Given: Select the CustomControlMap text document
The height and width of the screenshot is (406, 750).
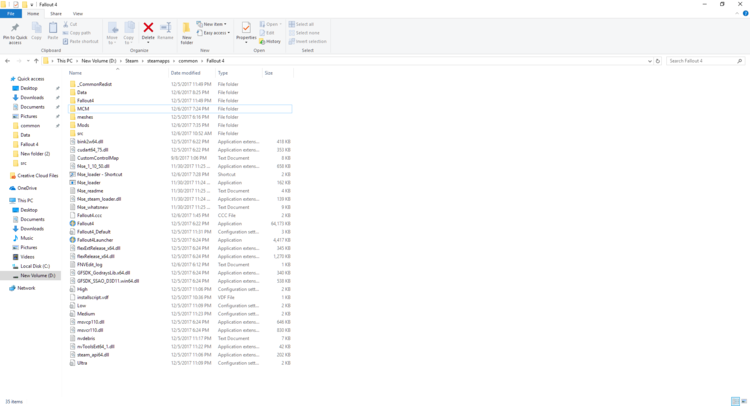Looking at the screenshot, I should (x=180, y=158).
